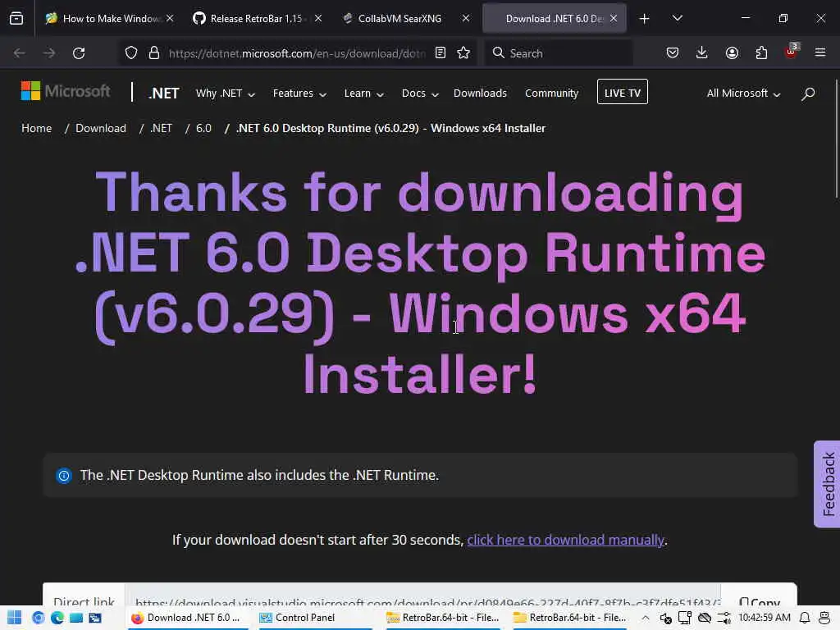The height and width of the screenshot is (630, 840).
Task: Show hidden system tray icons
Action: [x=646, y=618]
